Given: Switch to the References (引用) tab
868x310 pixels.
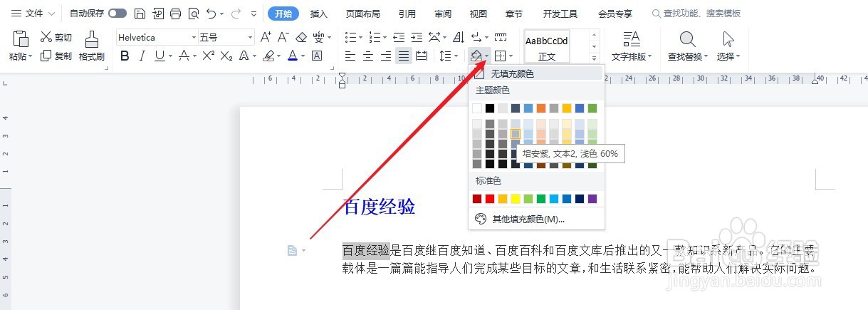Looking at the screenshot, I should click(x=407, y=14).
